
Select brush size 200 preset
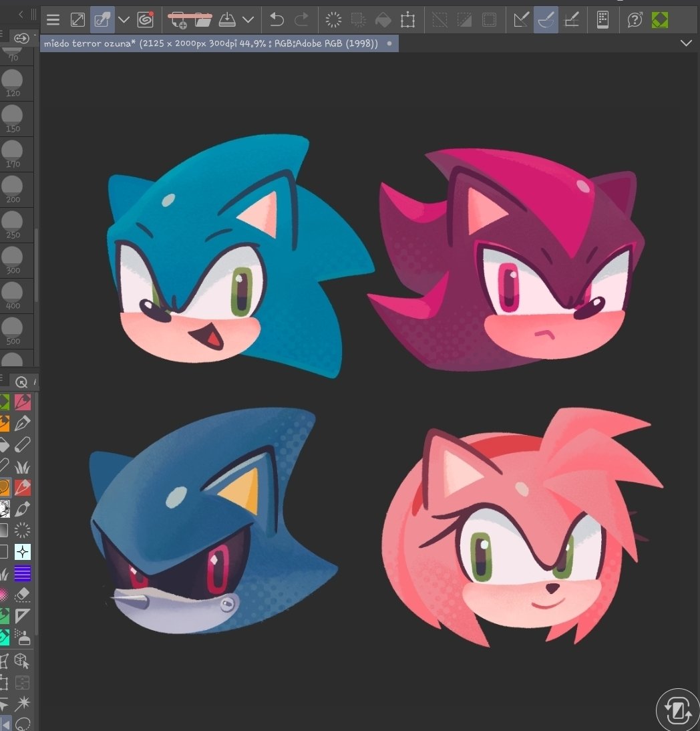pos(13,190)
